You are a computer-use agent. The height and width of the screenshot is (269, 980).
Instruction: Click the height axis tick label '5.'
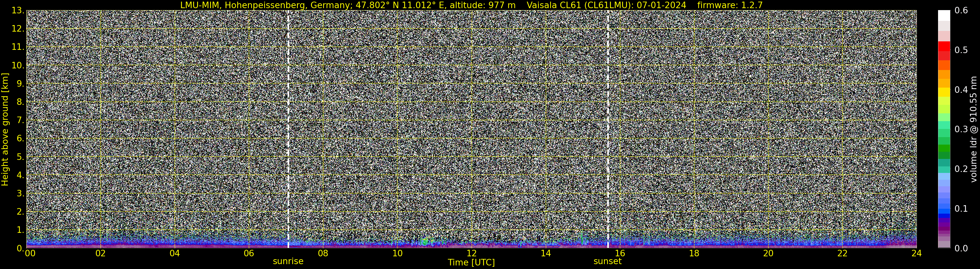(x=20, y=157)
